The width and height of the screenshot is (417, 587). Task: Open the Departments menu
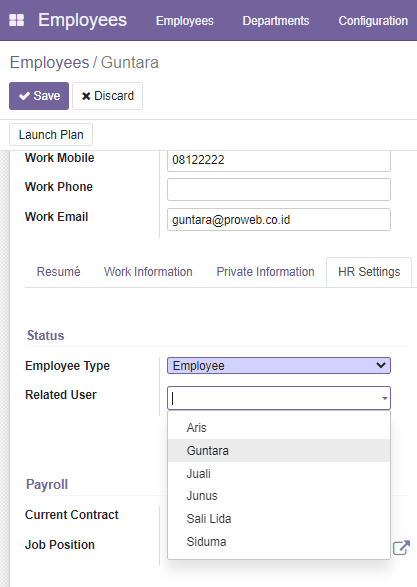pyautogui.click(x=276, y=21)
